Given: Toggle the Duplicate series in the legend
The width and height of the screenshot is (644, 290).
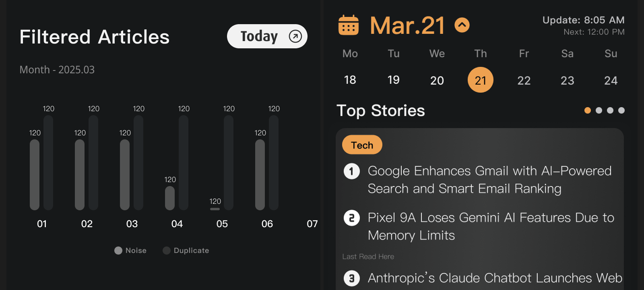Looking at the screenshot, I should pos(186,250).
